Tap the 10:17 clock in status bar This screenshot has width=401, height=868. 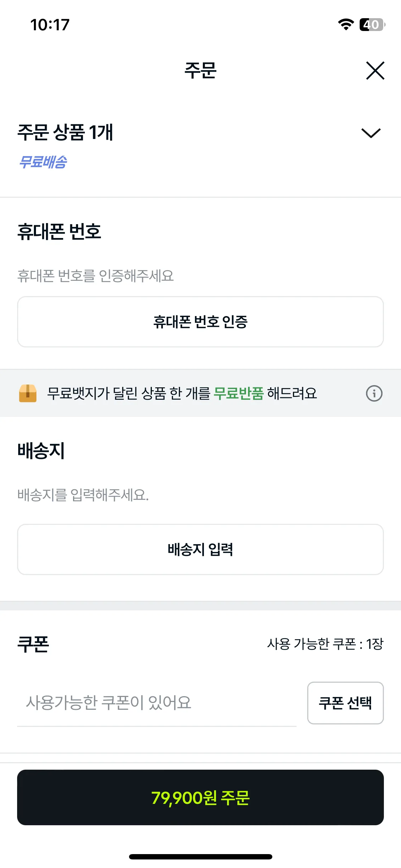(x=50, y=25)
